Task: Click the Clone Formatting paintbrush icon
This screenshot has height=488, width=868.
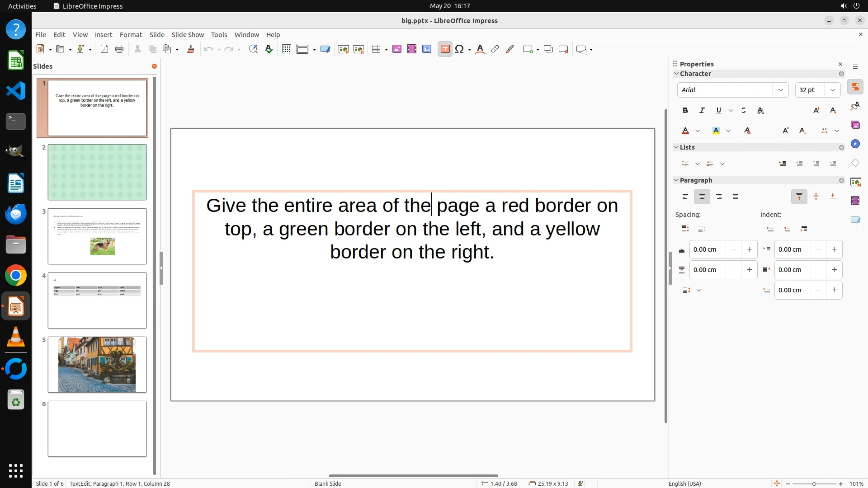Action: click(x=190, y=49)
